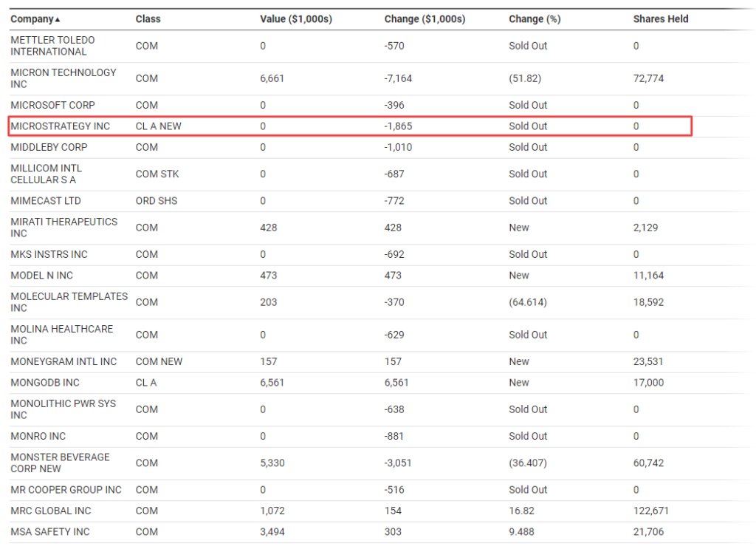Image resolution: width=756 pixels, height=549 pixels.
Task: Sort table by Class column header
Action: click(x=148, y=19)
